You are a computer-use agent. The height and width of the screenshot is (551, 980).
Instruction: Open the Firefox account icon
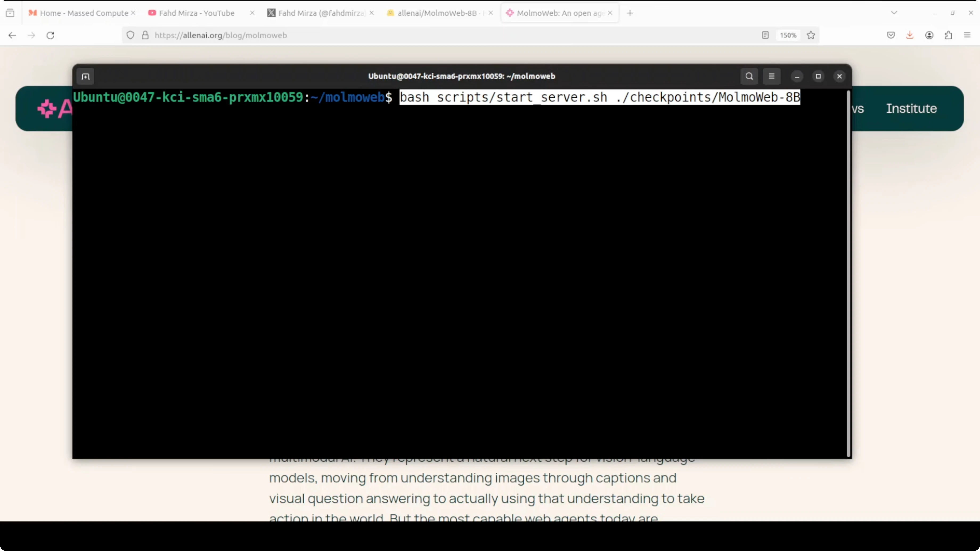tap(929, 35)
